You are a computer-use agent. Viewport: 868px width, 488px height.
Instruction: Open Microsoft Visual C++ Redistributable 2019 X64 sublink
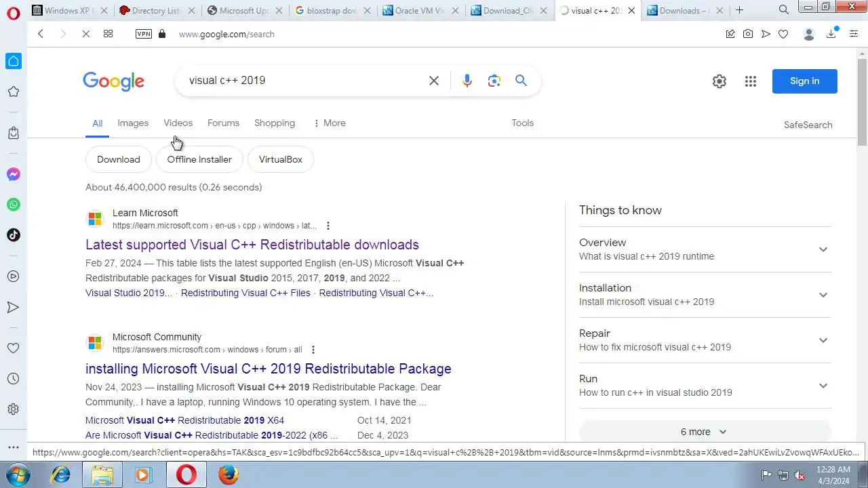click(x=184, y=420)
